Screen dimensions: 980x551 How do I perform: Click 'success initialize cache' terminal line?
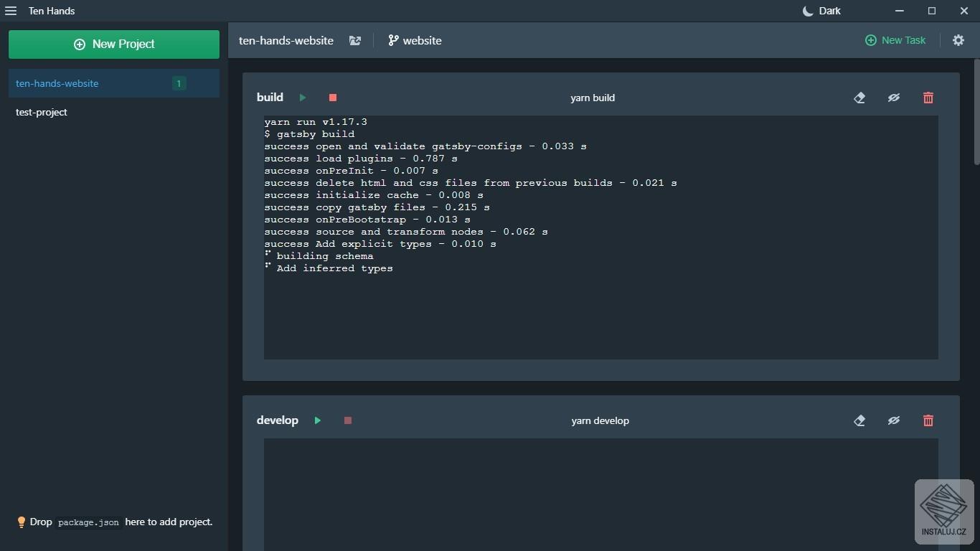374,195
